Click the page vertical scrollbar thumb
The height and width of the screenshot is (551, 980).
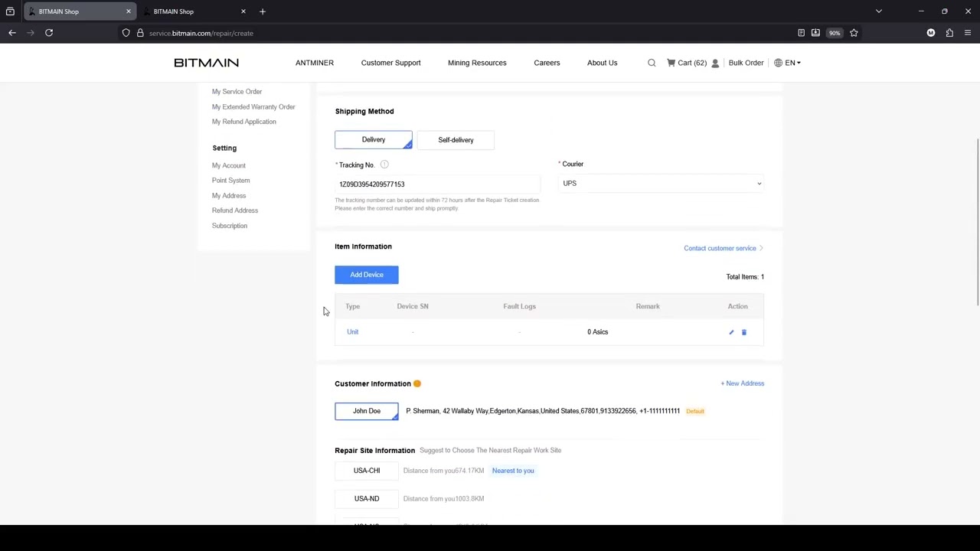977,223
